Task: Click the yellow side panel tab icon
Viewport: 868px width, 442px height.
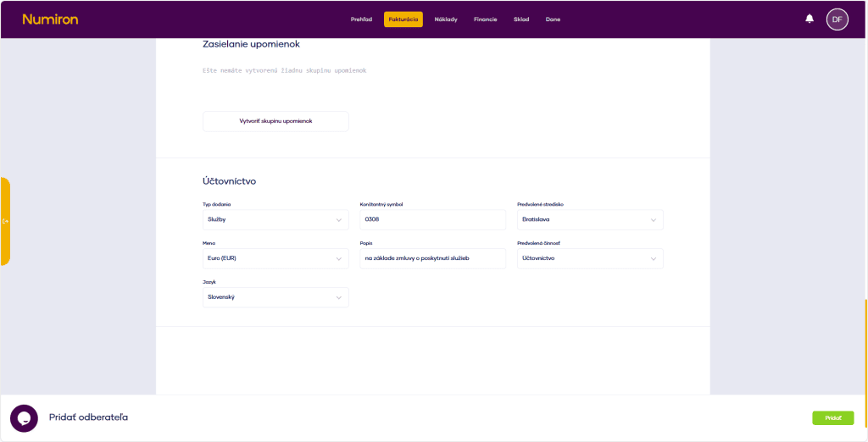Action: tap(5, 221)
